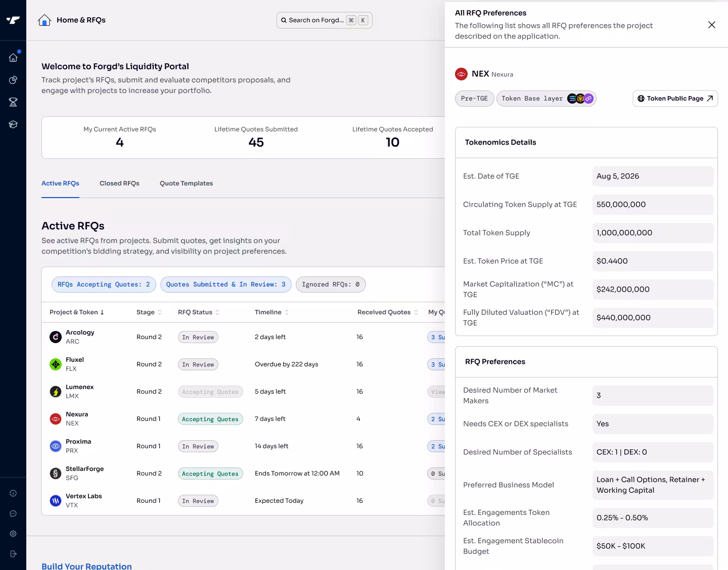Click the Vertex Labs token icon
This screenshot has height=570, width=728.
pos(56,501)
